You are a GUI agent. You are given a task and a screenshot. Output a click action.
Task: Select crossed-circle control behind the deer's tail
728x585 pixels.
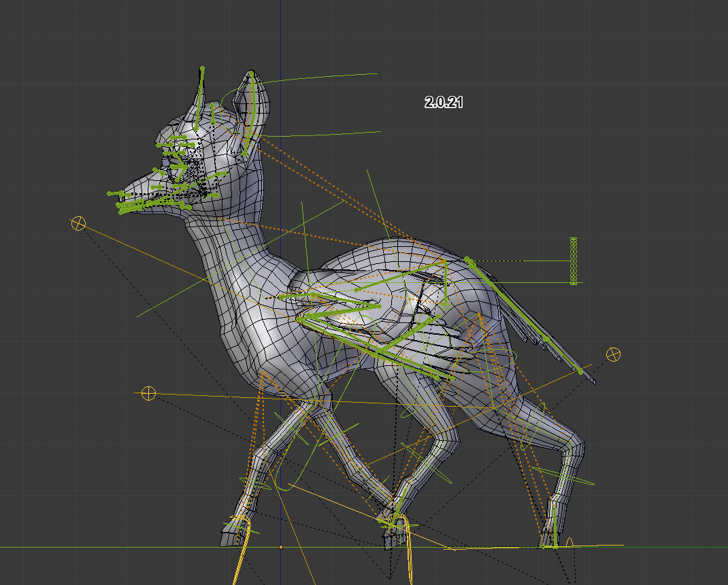pos(613,354)
